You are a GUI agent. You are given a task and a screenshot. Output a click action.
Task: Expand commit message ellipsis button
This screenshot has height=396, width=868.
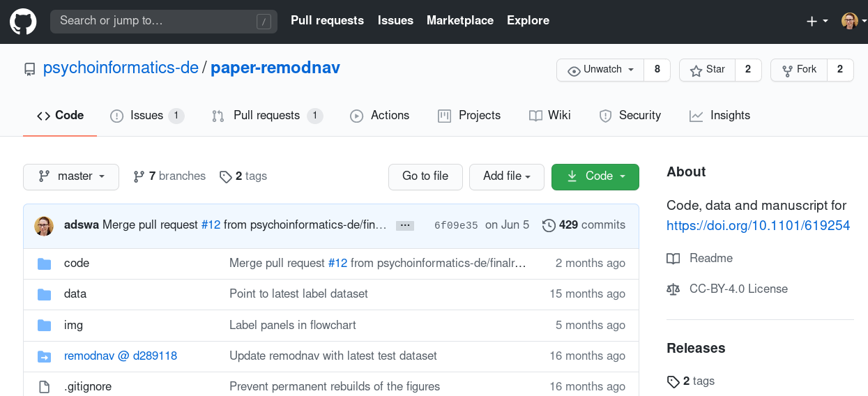tap(404, 225)
